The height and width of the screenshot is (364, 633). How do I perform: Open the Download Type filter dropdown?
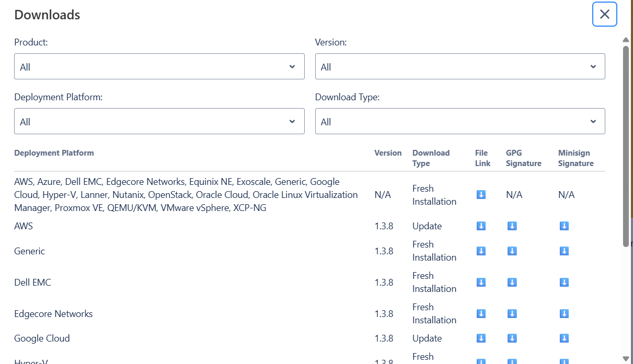(x=460, y=121)
